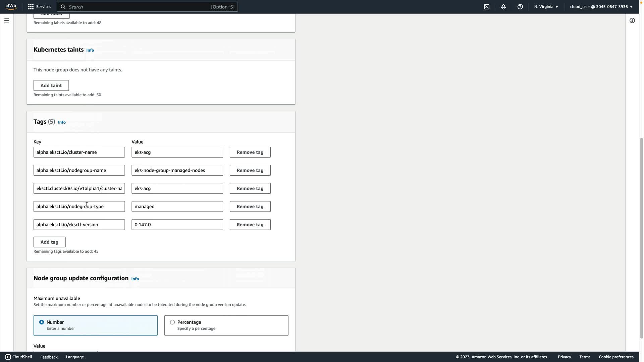The image size is (644, 362).
Task: Launch CloudShell from the footer icon
Action: [x=8, y=357]
